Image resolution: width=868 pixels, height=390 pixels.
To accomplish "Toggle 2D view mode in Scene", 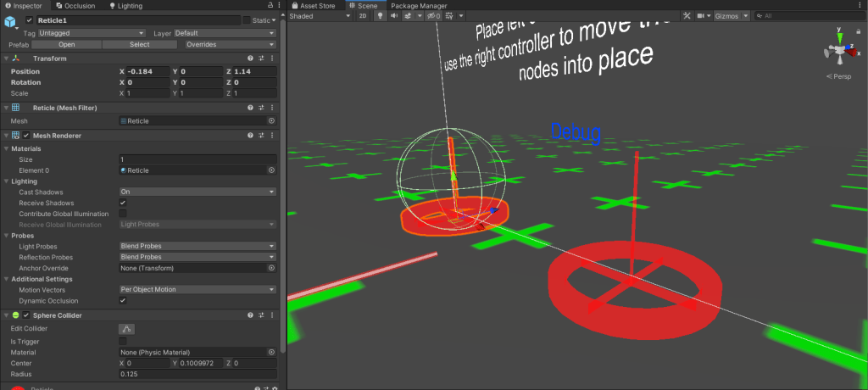I will [x=363, y=16].
